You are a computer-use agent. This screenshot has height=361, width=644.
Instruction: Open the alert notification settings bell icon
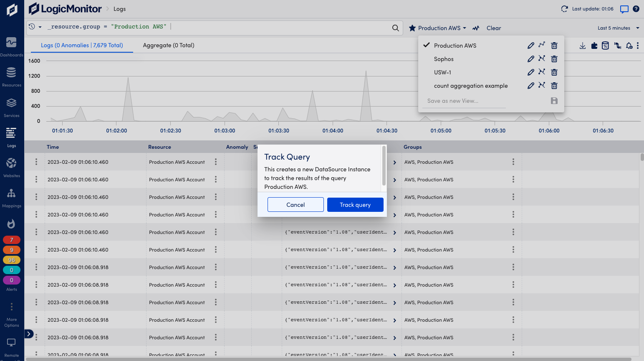[629, 46]
